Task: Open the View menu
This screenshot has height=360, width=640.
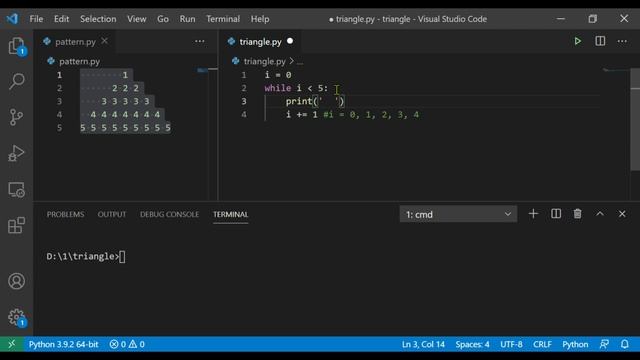Action: pos(136,19)
